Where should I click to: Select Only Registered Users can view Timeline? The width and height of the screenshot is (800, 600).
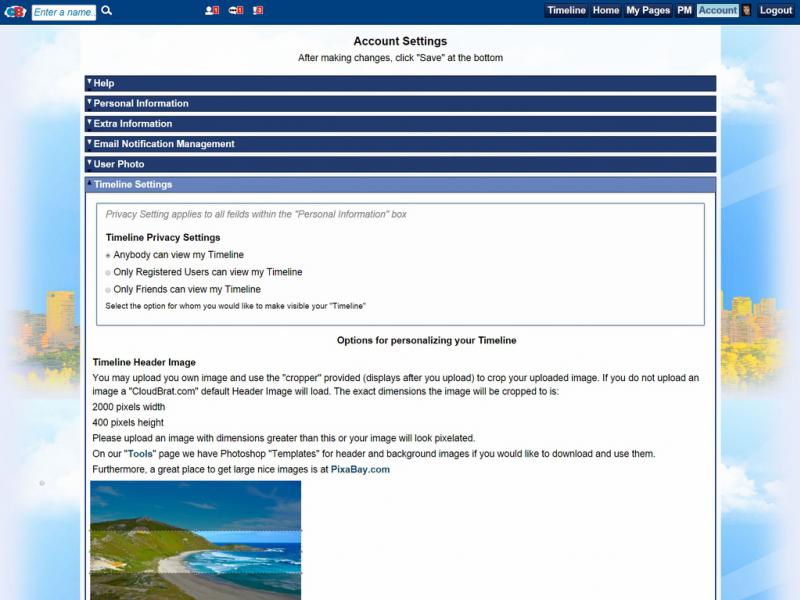coord(108,273)
